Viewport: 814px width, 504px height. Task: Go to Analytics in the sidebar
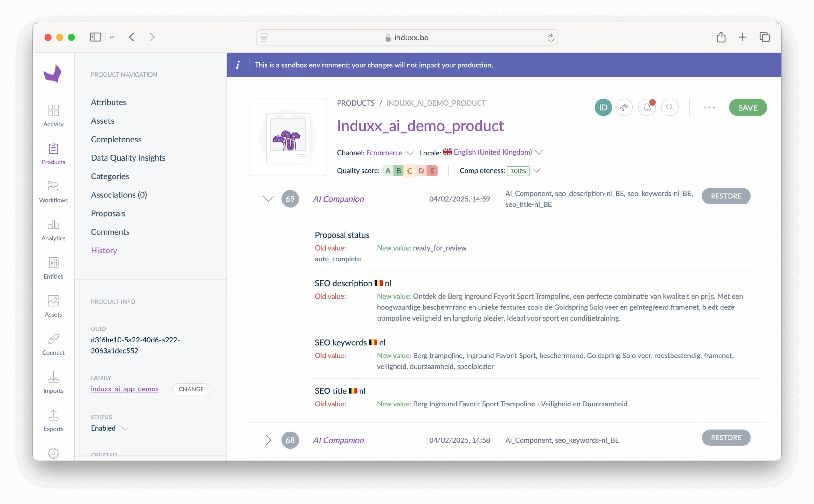click(53, 230)
